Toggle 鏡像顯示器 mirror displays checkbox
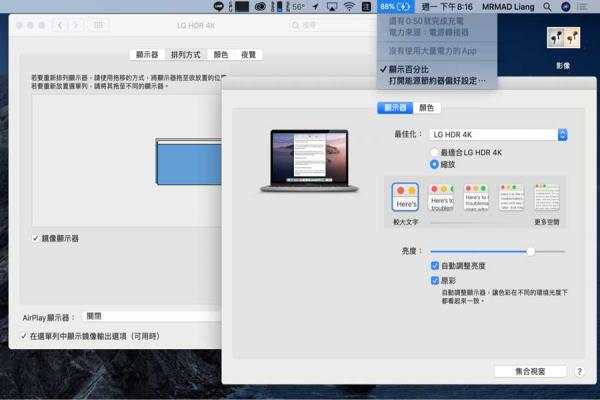Viewport: 600px width, 400px height. tap(35, 238)
